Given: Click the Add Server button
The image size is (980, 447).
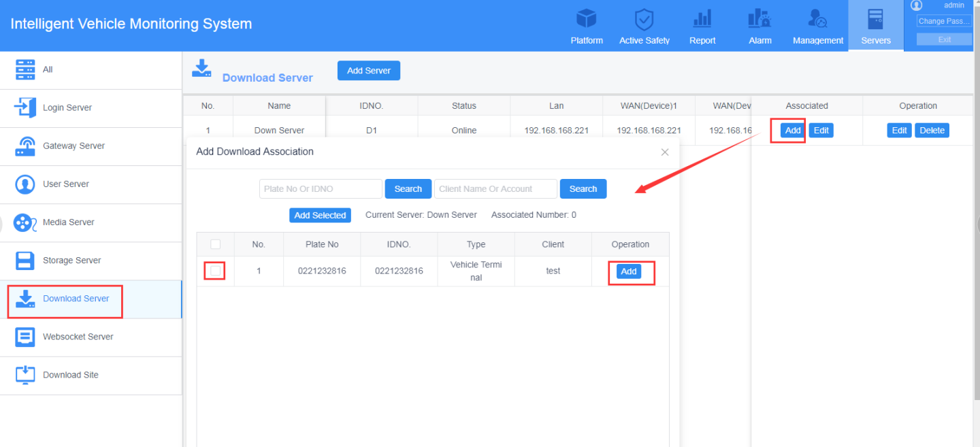Looking at the screenshot, I should 369,70.
